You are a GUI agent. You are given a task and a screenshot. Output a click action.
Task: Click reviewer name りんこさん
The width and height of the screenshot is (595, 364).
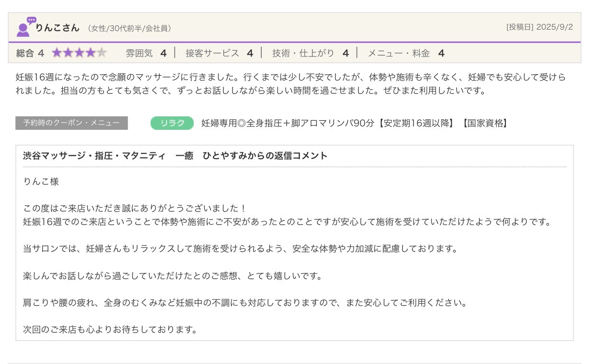tap(57, 28)
